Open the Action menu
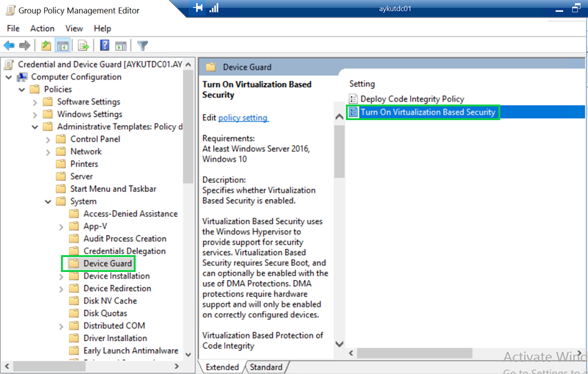The width and height of the screenshot is (588, 374). (x=42, y=28)
